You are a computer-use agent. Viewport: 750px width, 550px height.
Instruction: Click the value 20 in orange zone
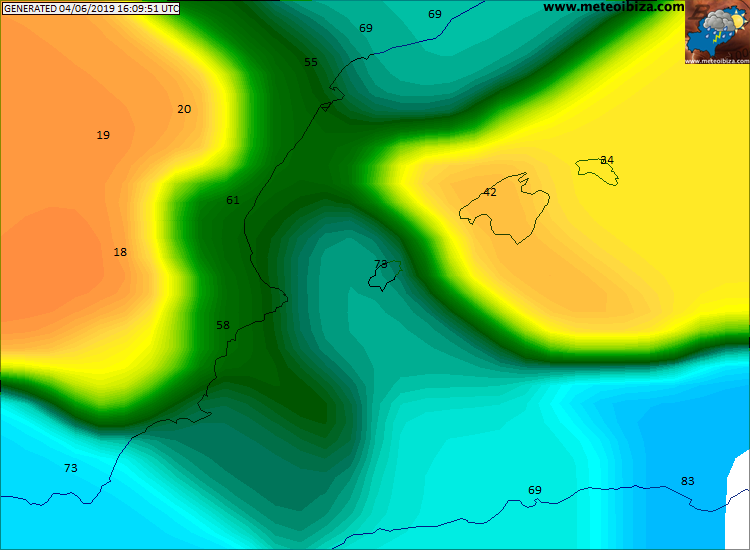tap(184, 109)
